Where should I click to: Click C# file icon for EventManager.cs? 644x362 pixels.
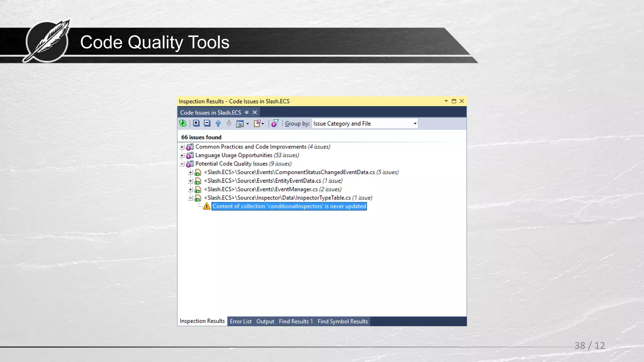pyautogui.click(x=198, y=189)
